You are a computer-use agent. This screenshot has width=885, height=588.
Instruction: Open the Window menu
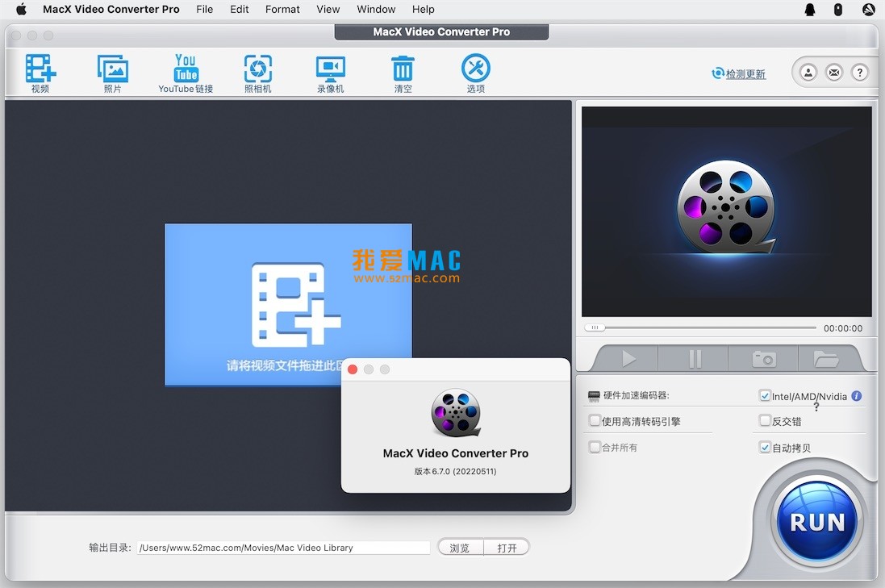click(376, 9)
